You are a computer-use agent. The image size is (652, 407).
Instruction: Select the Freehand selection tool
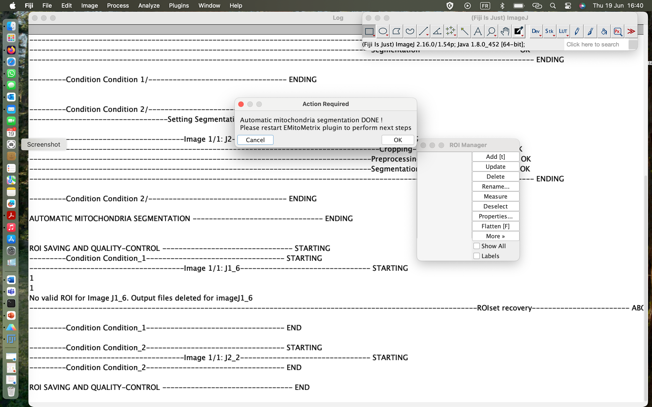(x=410, y=31)
